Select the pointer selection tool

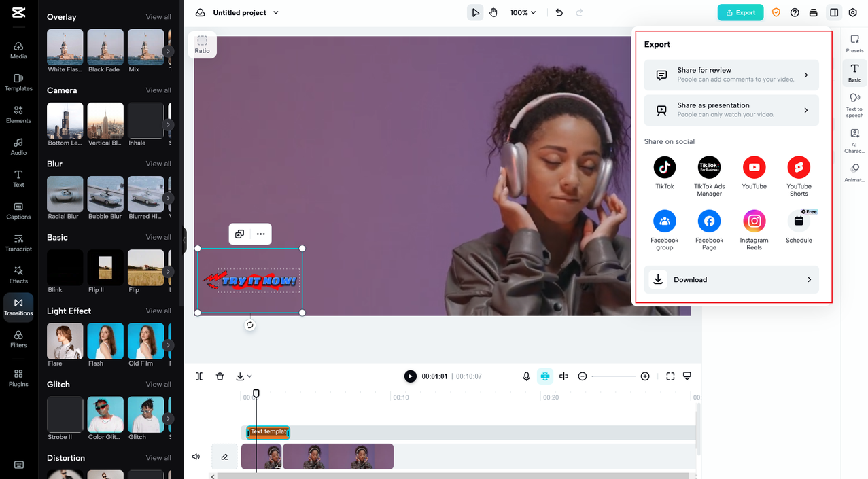tap(476, 12)
